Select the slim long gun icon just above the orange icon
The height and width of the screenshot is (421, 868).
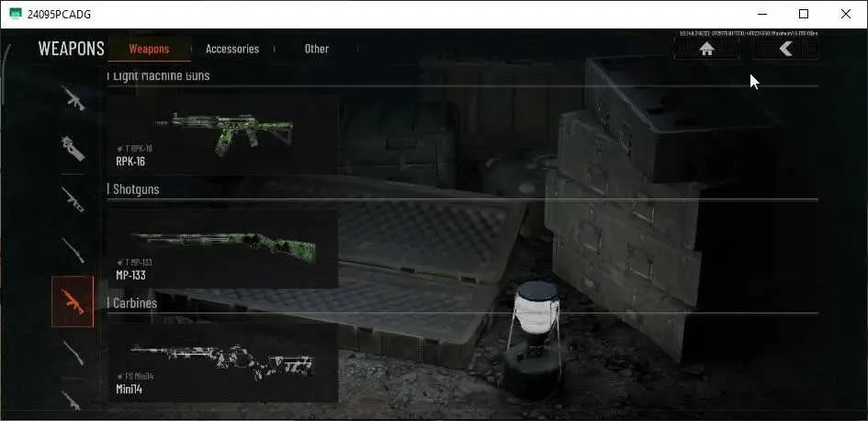coord(73,250)
